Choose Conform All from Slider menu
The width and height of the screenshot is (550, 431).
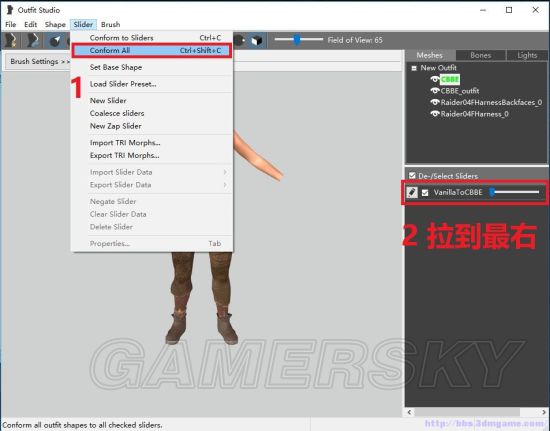pos(152,50)
